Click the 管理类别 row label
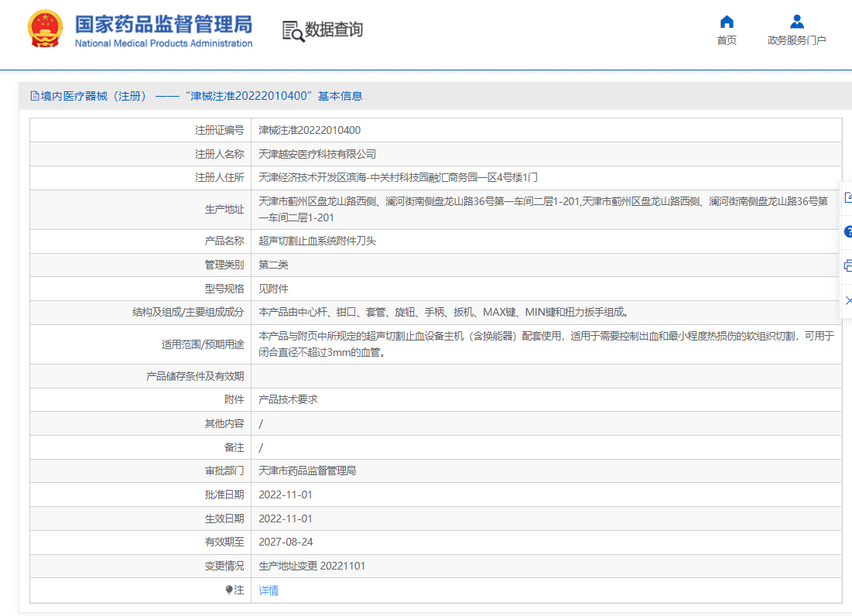 click(224, 265)
